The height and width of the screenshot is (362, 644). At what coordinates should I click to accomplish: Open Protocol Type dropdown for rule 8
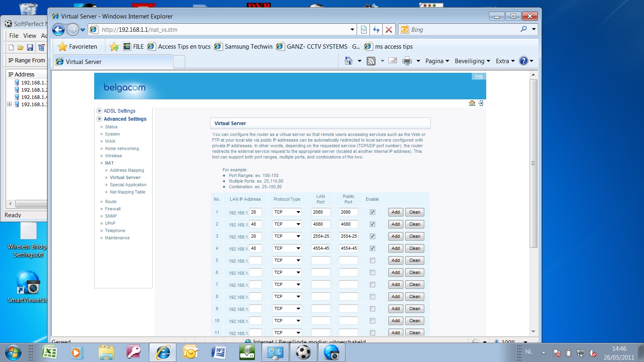click(287, 296)
